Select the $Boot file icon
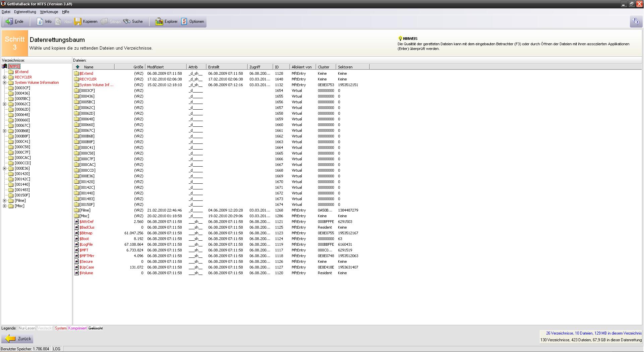This screenshot has width=644, height=352. coord(76,239)
